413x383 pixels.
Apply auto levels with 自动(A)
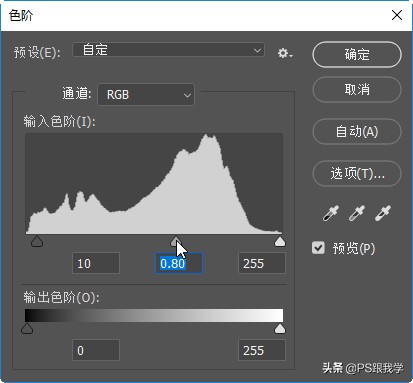pyautogui.click(x=357, y=132)
